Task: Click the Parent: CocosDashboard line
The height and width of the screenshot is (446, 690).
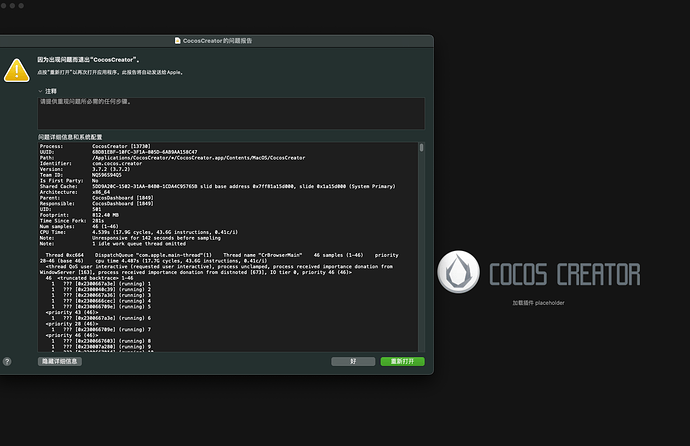Action: coord(96,197)
